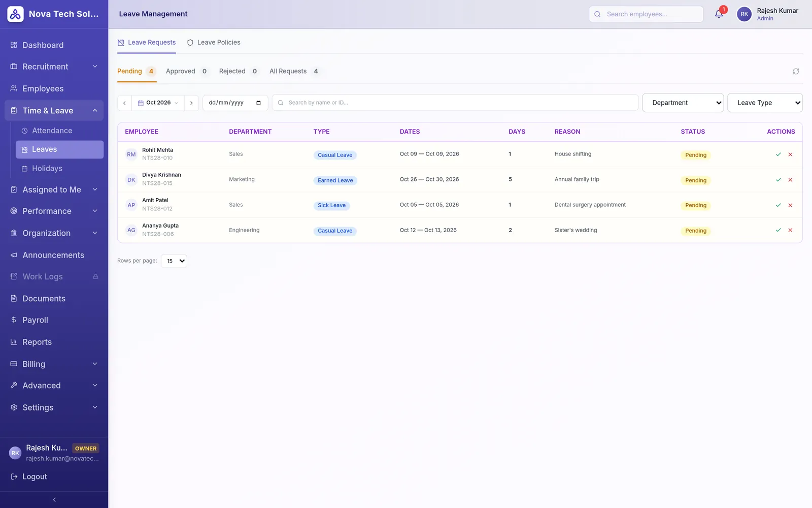Show Approved requests tab
Image resolution: width=812 pixels, height=508 pixels.
click(187, 71)
